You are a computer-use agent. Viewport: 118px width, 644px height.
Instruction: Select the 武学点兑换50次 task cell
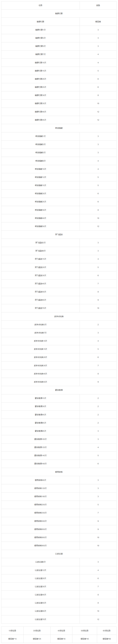(x=40, y=382)
